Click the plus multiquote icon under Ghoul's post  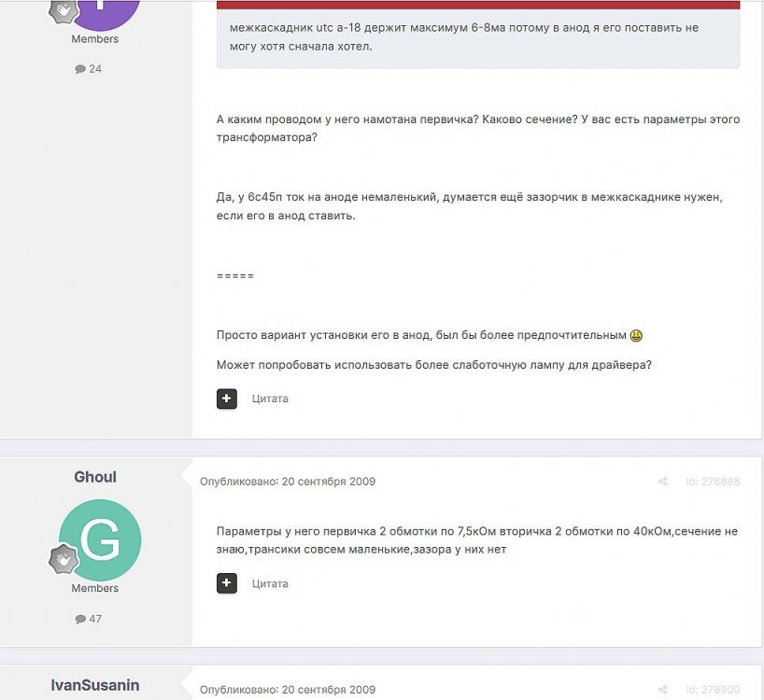pyautogui.click(x=227, y=583)
